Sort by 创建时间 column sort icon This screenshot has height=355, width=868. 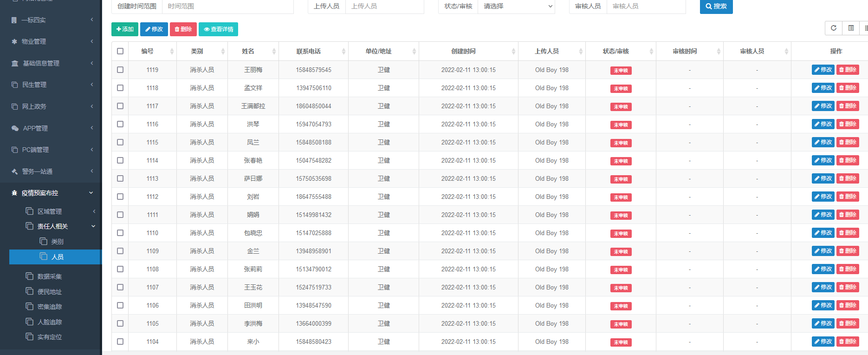(x=513, y=52)
